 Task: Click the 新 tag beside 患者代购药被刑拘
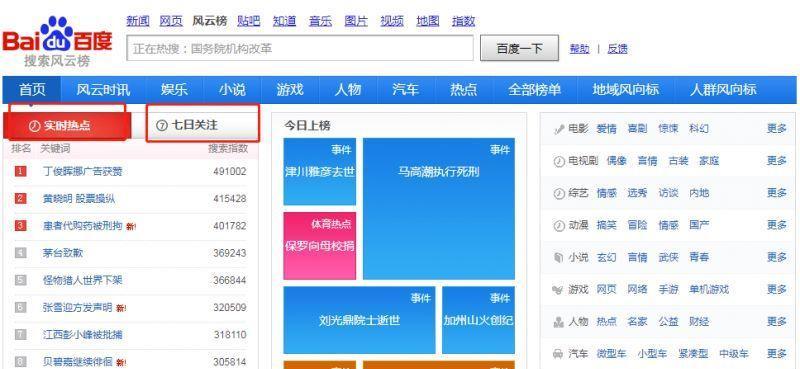[131, 226]
